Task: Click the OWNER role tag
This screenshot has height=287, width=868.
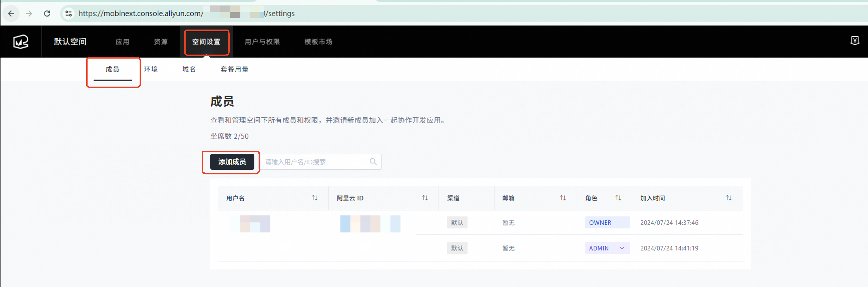Action: pyautogui.click(x=607, y=222)
